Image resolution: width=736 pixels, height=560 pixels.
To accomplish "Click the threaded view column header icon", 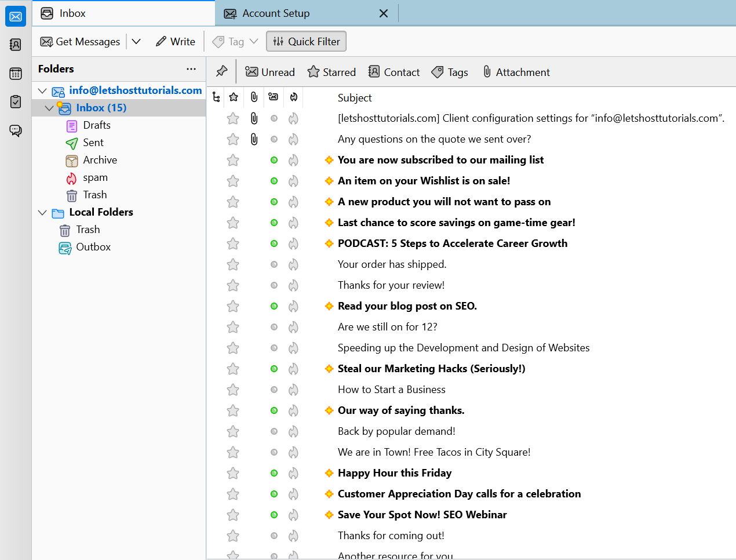I will [216, 97].
